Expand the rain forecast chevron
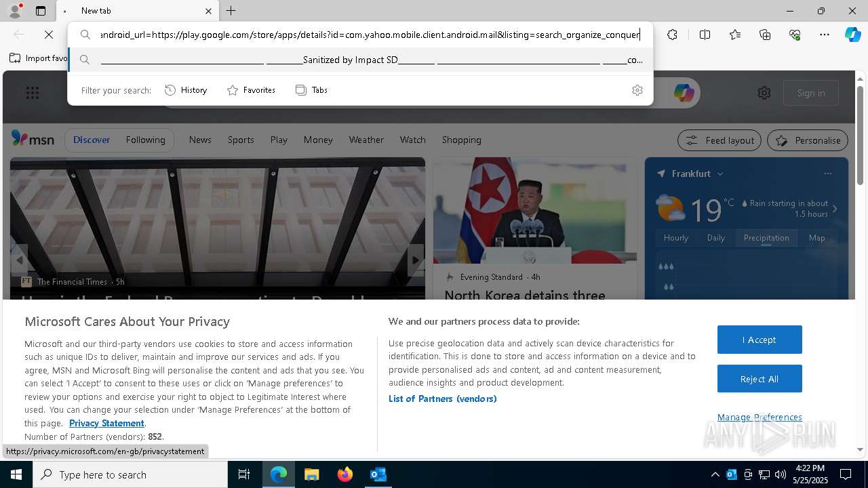The width and height of the screenshot is (868, 488). pyautogui.click(x=835, y=209)
